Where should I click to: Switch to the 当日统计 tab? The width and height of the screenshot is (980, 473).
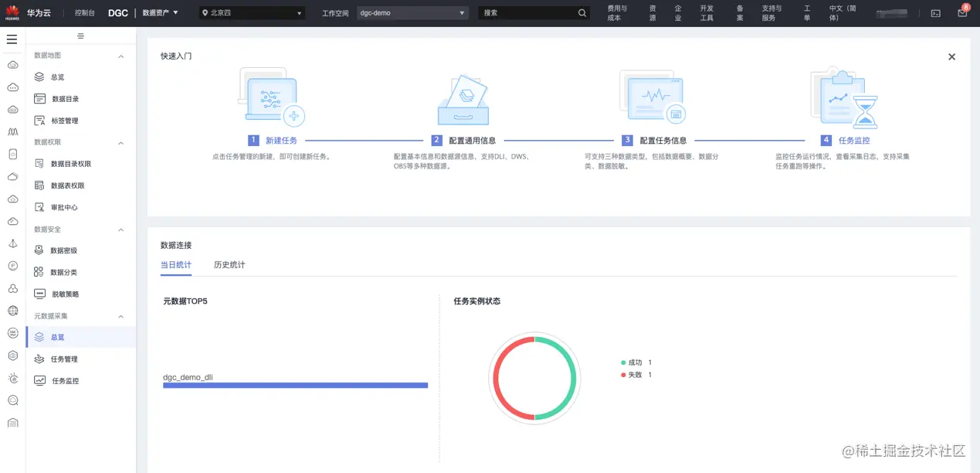pos(176,265)
